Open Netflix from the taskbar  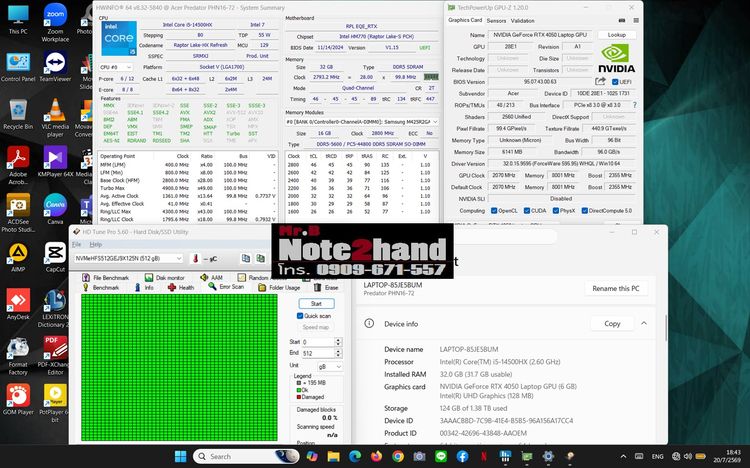[484, 457]
